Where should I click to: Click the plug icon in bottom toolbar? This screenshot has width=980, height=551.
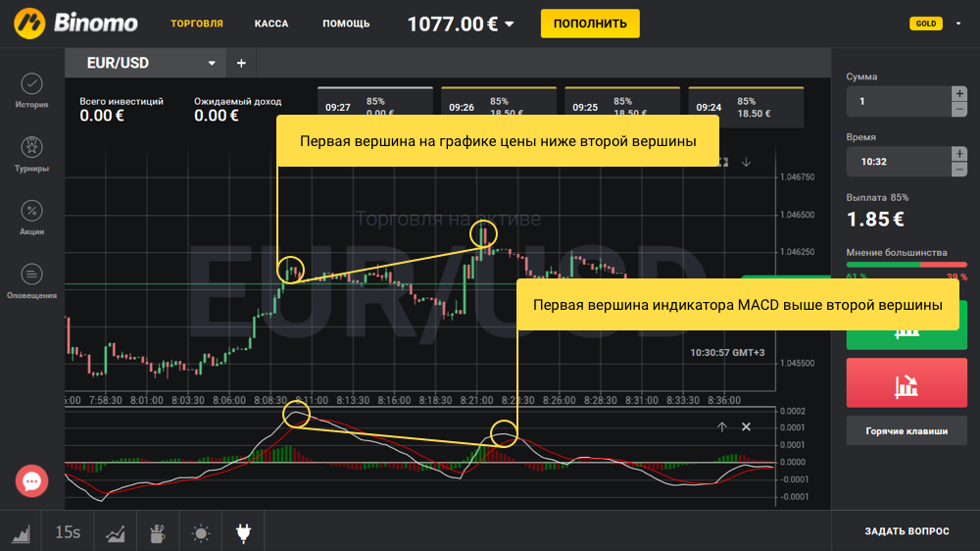coord(243,532)
